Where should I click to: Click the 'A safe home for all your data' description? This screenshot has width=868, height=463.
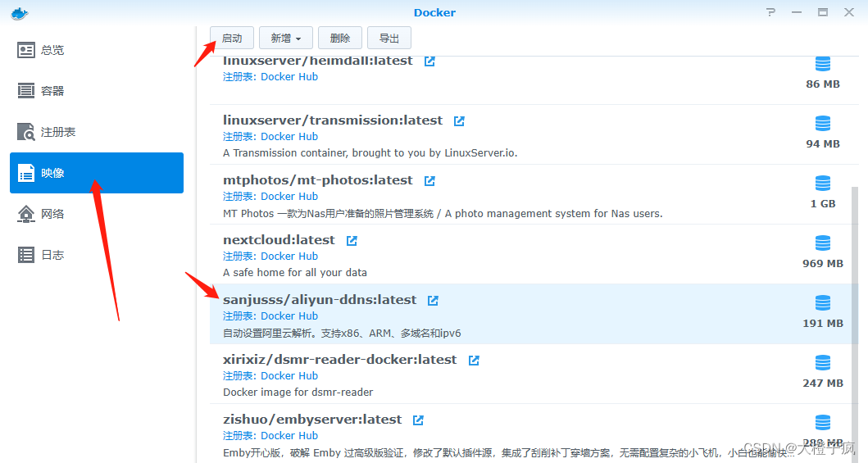click(x=294, y=273)
